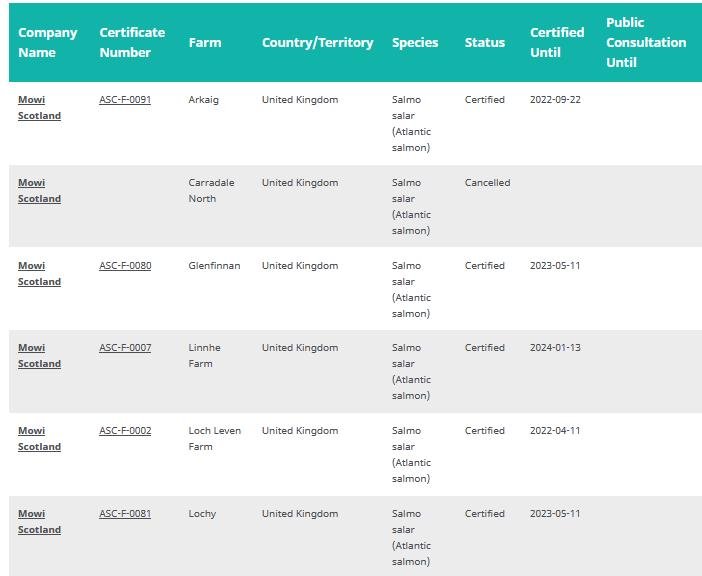The width and height of the screenshot is (702, 576).
Task: Open Mowi Scotland link in Arkaig row
Action: 39,107
